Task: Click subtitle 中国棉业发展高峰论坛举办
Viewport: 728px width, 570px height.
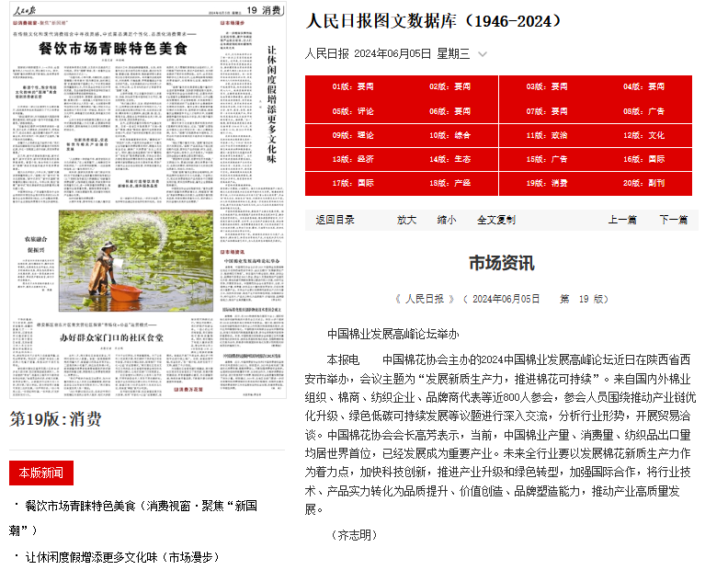Action: (x=392, y=334)
